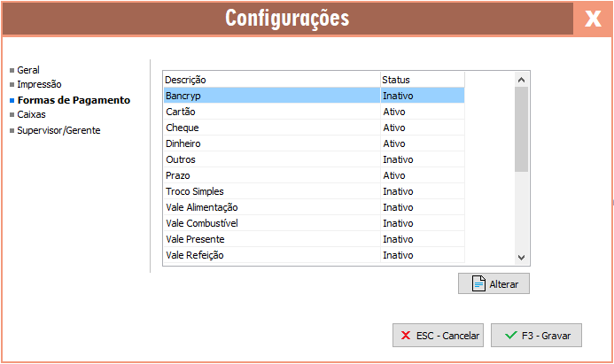Screen dimensions: 614x364
Task: Open the Geral settings section
Action: 28,70
